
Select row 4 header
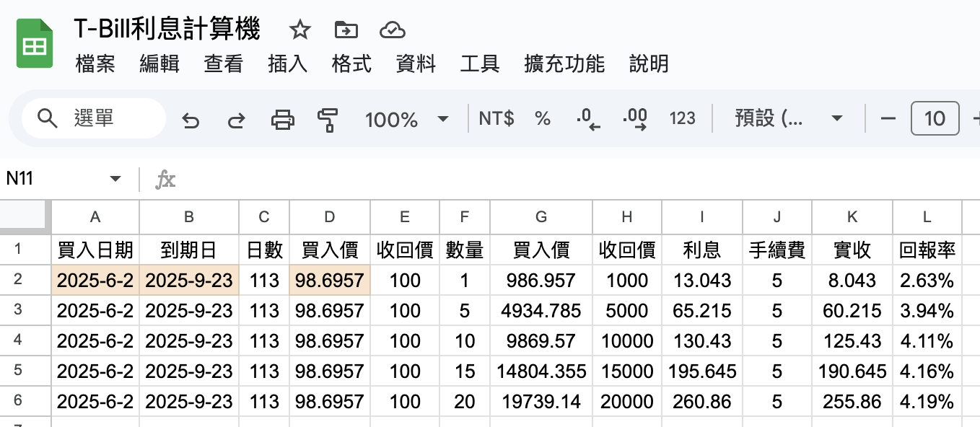pyautogui.click(x=26, y=340)
